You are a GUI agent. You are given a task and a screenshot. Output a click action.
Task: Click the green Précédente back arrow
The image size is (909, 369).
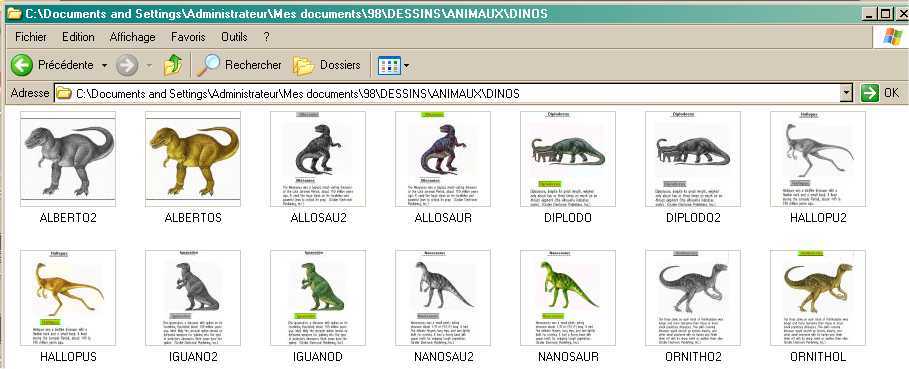click(21, 65)
